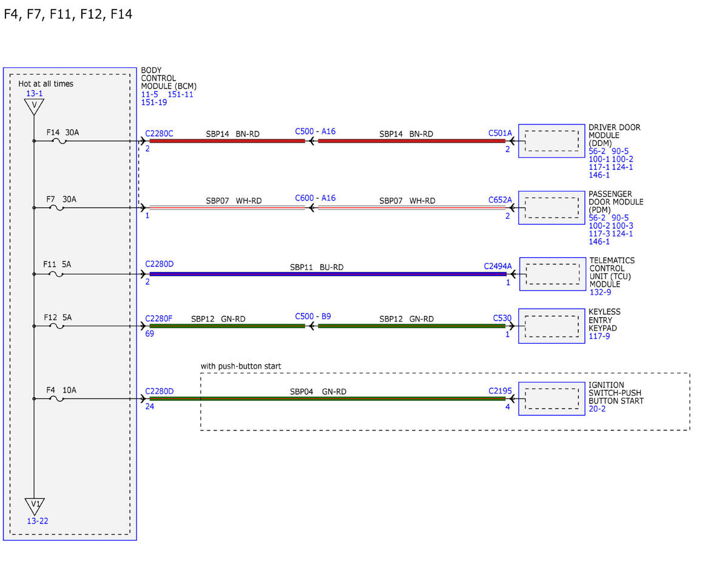Select the Telematics Control Unit component box
This screenshot has width=728, height=562.
click(x=553, y=274)
